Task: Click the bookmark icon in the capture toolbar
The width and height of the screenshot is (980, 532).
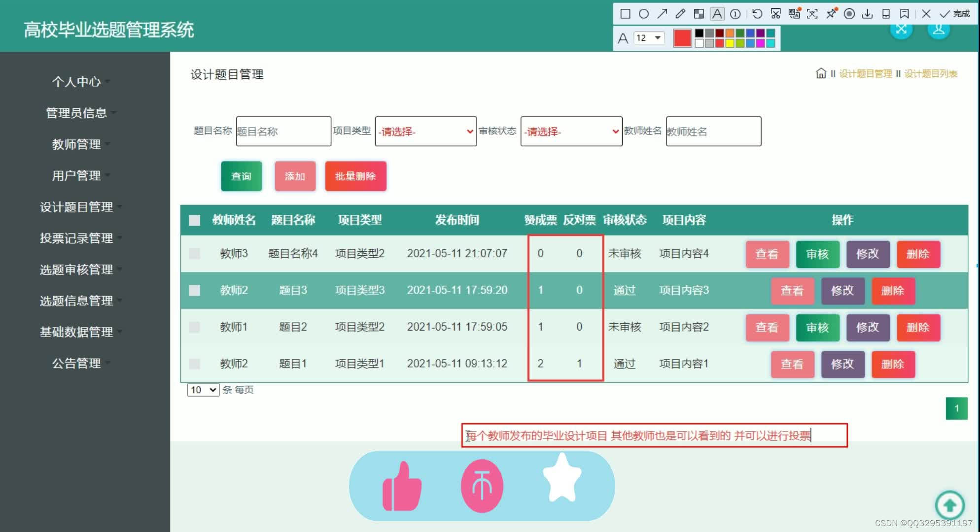Action: (904, 14)
